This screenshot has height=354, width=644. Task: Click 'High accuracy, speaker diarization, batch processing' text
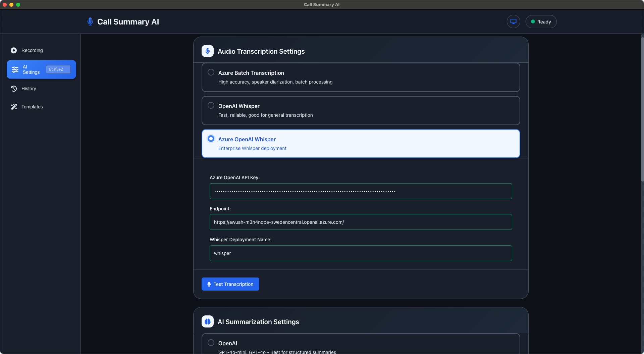pos(275,82)
